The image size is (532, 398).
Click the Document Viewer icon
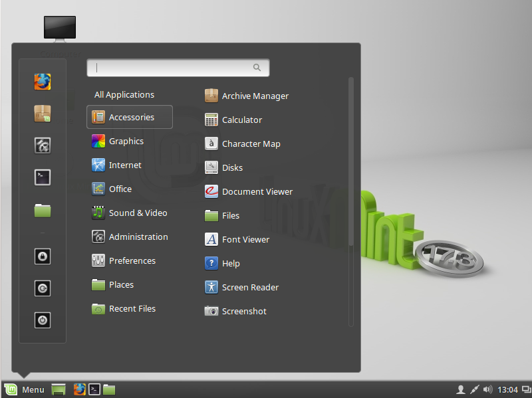tap(211, 191)
